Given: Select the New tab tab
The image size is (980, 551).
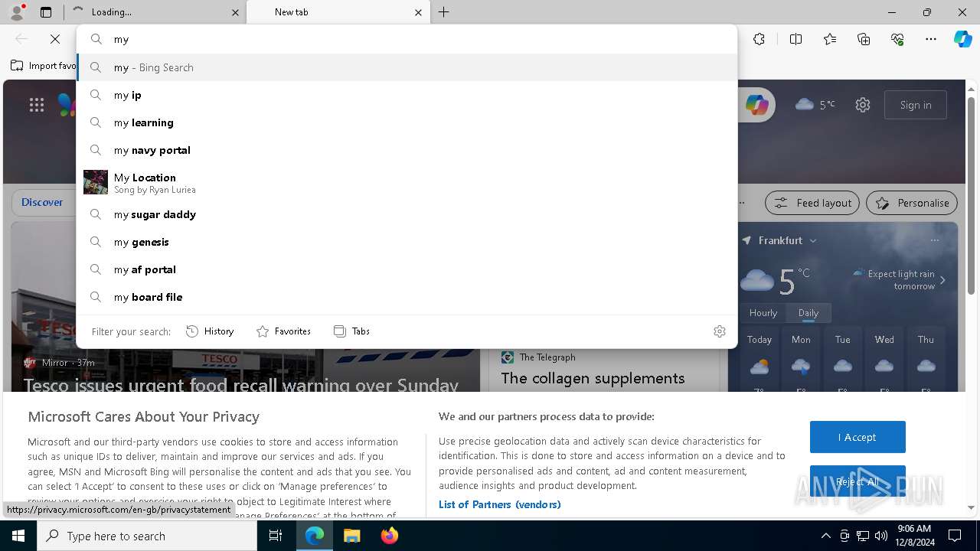Looking at the screenshot, I should 338,12.
